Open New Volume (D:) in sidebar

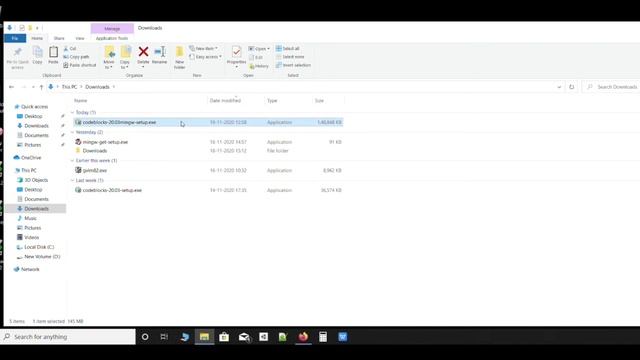point(42,257)
